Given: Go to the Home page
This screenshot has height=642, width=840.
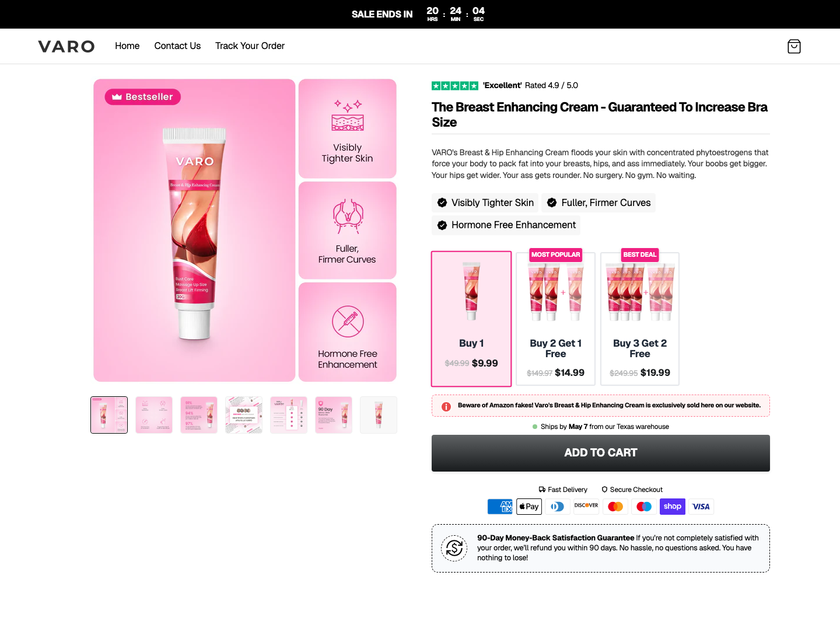Looking at the screenshot, I should click(127, 46).
